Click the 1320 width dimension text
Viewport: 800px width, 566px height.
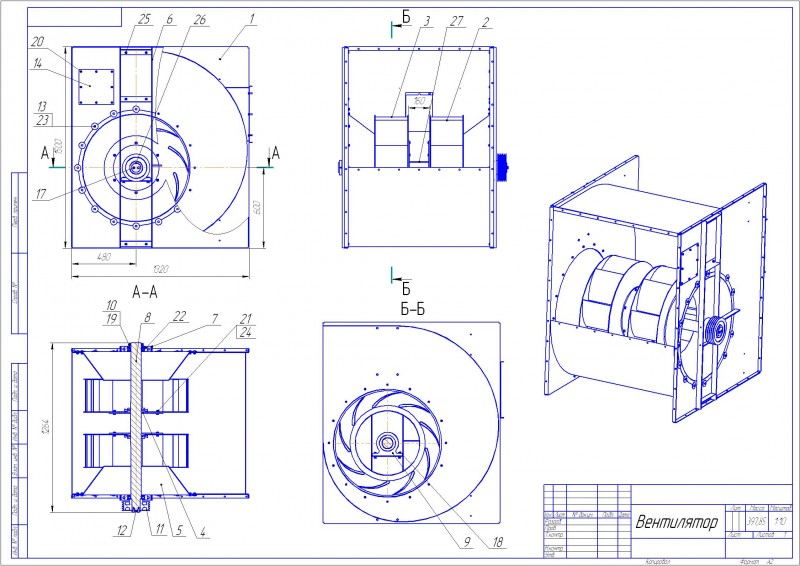[x=160, y=269]
